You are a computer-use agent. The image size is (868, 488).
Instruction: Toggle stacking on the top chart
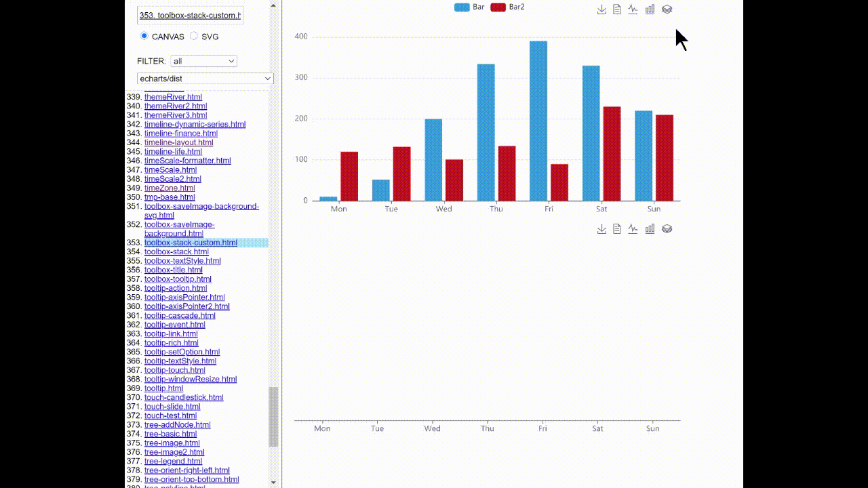click(667, 9)
